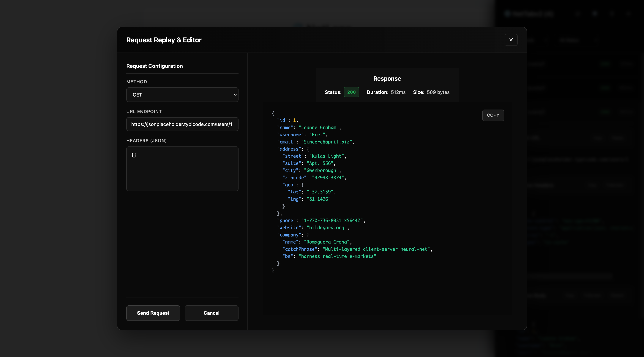Click the 509 bytes size value
644x357 pixels.
[438, 92]
